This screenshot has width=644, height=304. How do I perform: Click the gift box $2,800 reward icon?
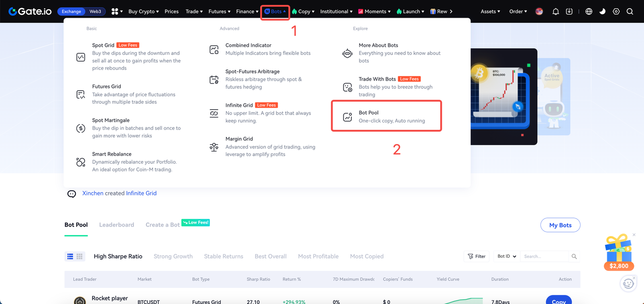[x=618, y=252]
